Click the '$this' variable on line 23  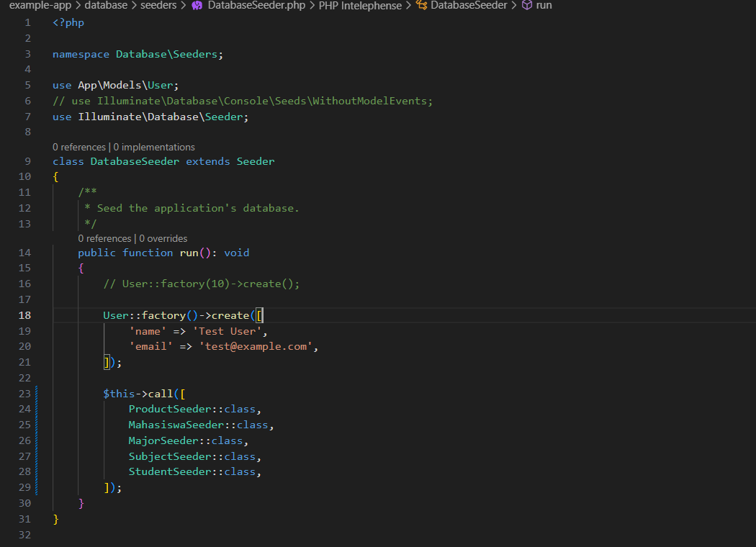(119, 394)
